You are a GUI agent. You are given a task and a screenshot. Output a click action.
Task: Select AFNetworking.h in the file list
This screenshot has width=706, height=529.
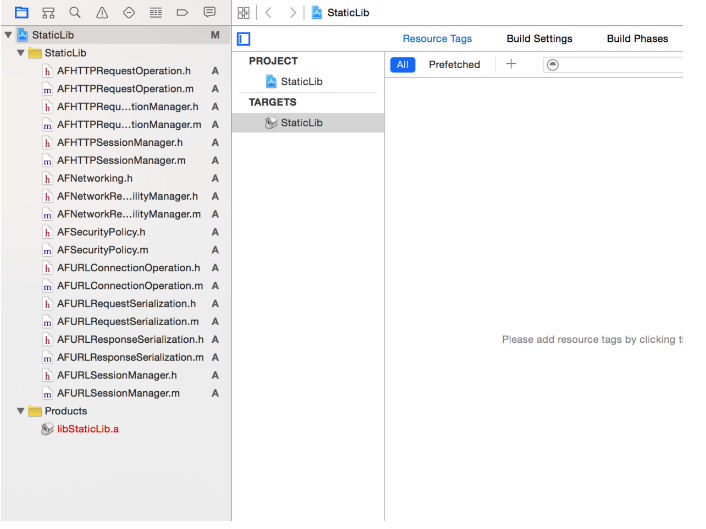pos(94,178)
